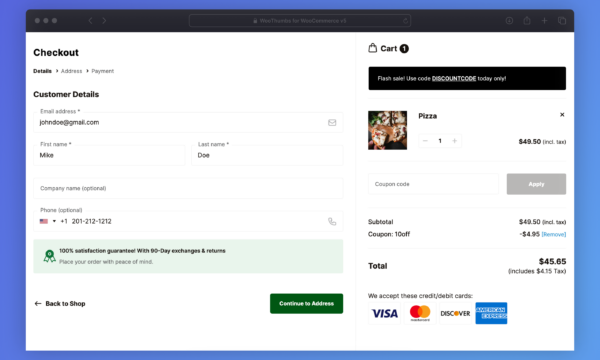600x360 pixels.
Task: Click the Customer Details heading
Action: (x=66, y=94)
